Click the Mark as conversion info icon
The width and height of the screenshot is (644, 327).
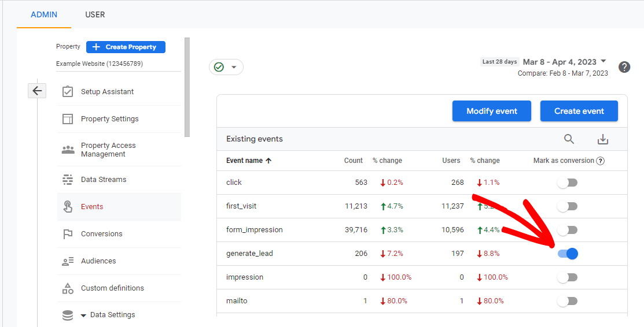pos(600,161)
